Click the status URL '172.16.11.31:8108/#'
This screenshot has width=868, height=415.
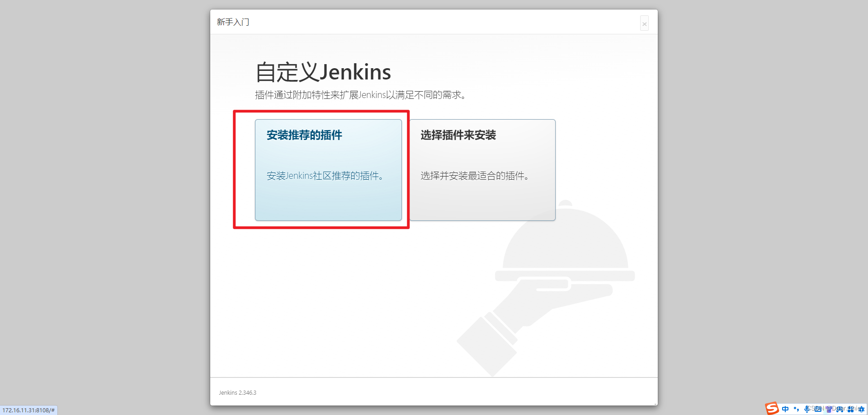click(28, 410)
